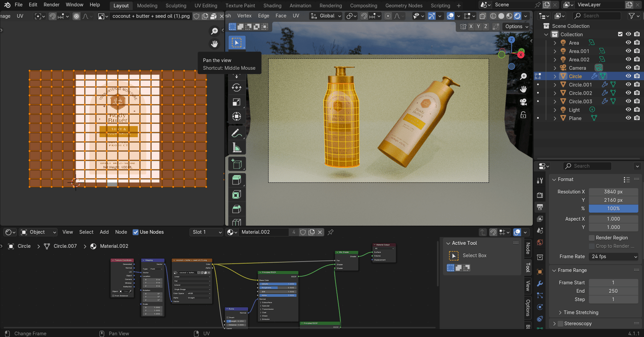Enable the Render Region checkbox
This screenshot has height=337, width=644.
click(x=592, y=238)
